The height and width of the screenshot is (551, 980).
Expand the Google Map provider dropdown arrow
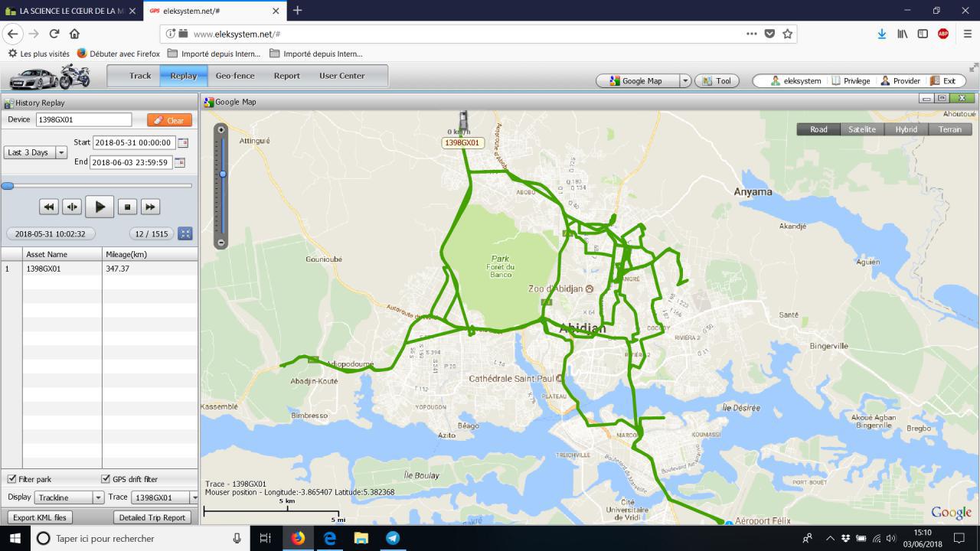point(685,81)
